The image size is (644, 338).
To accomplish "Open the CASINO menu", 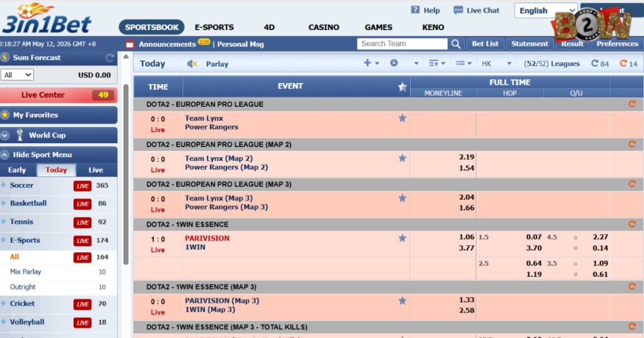I will pos(324,28).
